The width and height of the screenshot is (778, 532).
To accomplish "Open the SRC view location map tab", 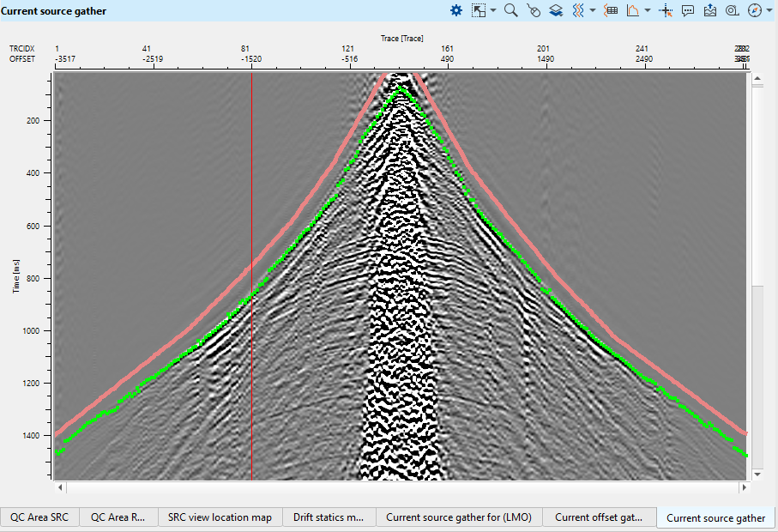I will [220, 517].
